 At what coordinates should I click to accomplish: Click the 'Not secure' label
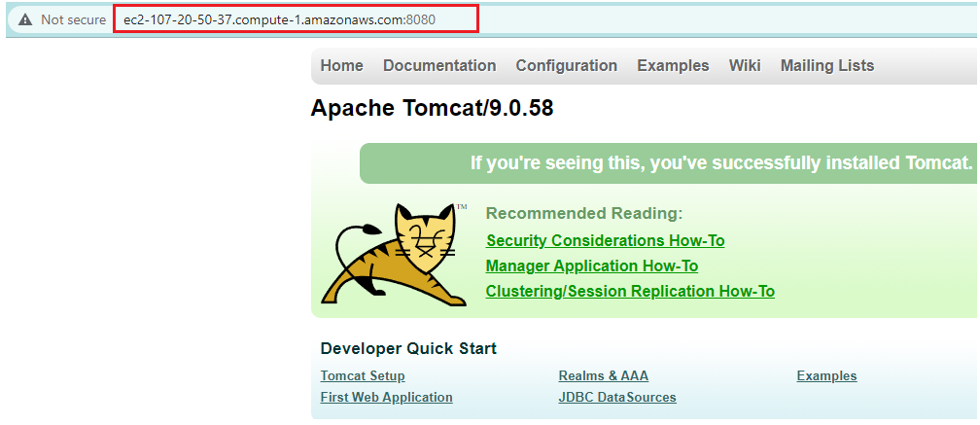(x=73, y=20)
